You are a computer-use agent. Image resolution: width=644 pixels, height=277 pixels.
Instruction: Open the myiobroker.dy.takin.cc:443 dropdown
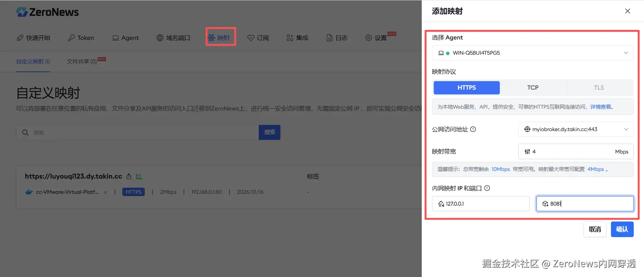pos(576,129)
